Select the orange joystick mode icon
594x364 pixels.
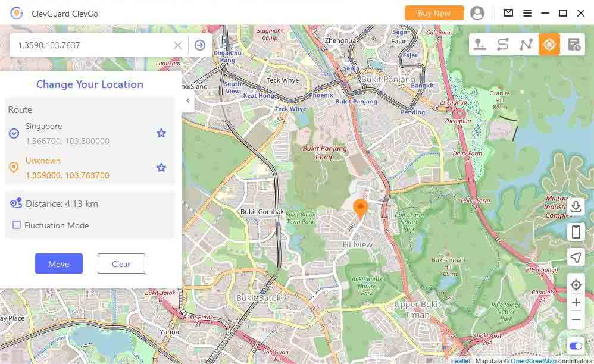click(x=549, y=45)
